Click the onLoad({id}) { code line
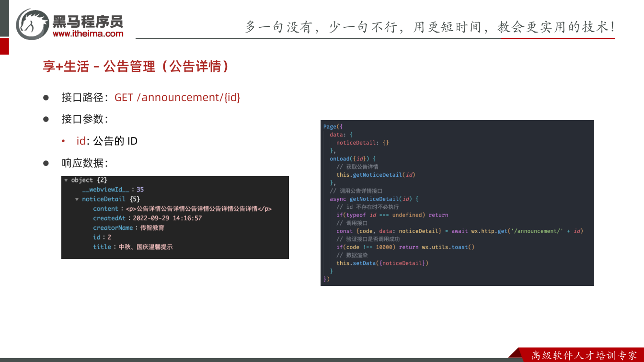This screenshot has height=362, width=644. tap(353, 159)
